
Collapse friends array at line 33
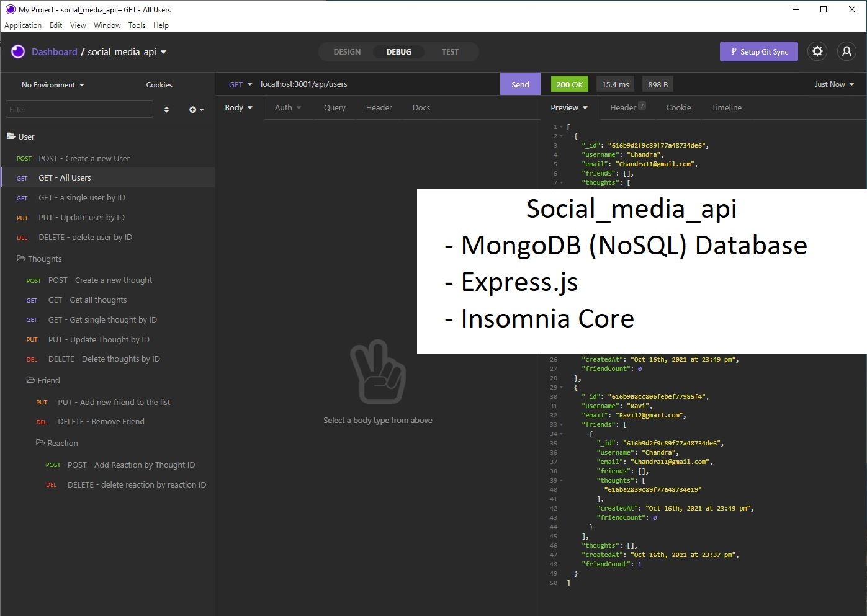pos(561,424)
